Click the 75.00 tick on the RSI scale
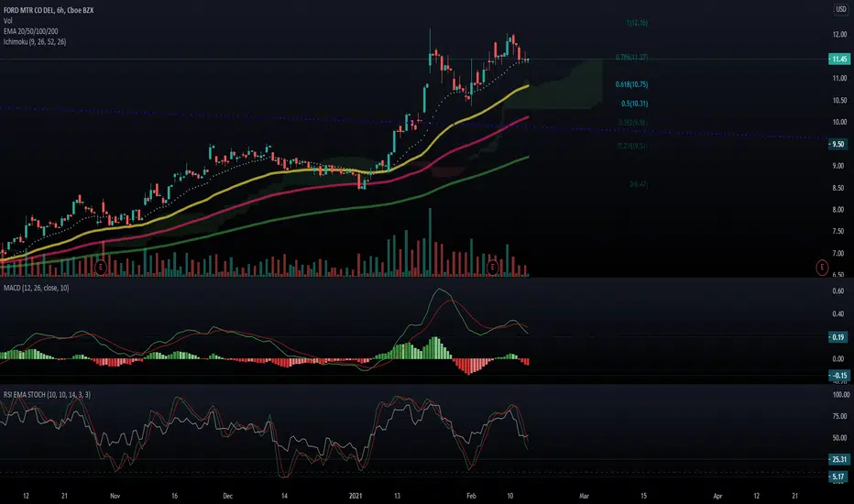Screen dimensions: 854x504 point(839,416)
